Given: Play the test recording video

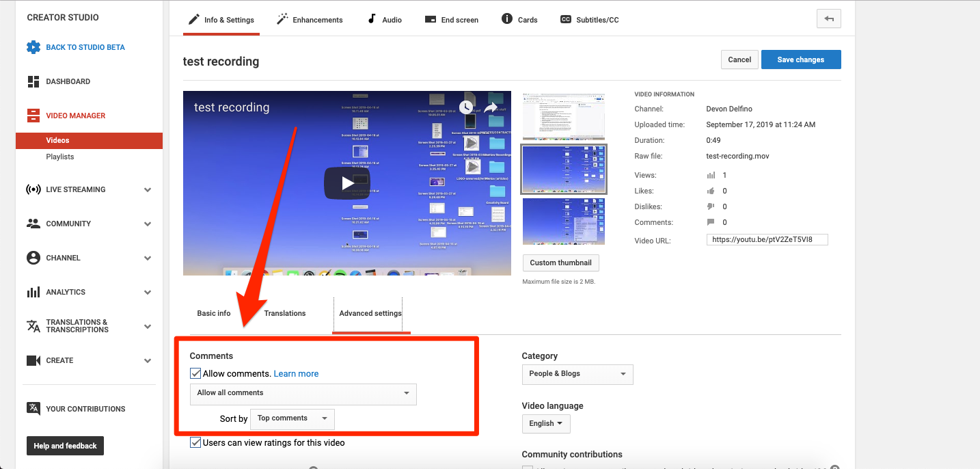Looking at the screenshot, I should click(347, 183).
